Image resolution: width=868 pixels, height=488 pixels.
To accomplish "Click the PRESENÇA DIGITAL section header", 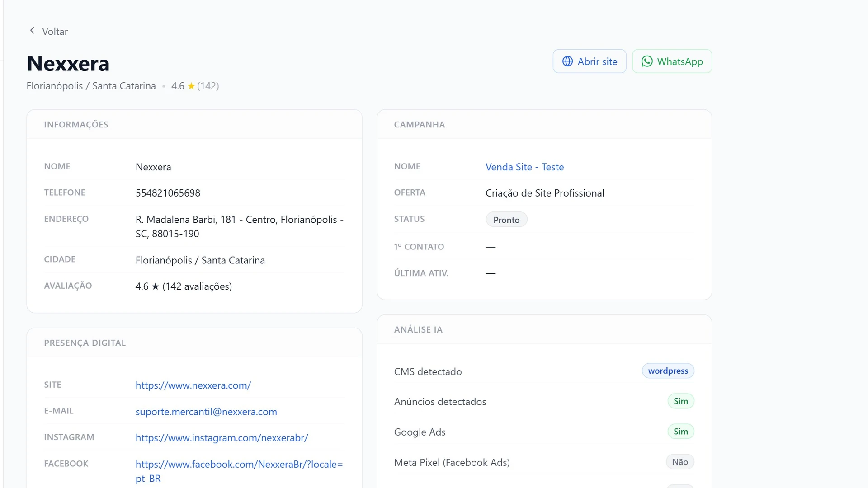I will pyautogui.click(x=85, y=343).
